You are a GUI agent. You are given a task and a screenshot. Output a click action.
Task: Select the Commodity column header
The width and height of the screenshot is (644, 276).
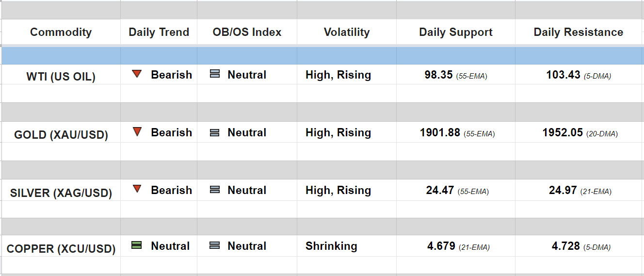pyautogui.click(x=61, y=32)
